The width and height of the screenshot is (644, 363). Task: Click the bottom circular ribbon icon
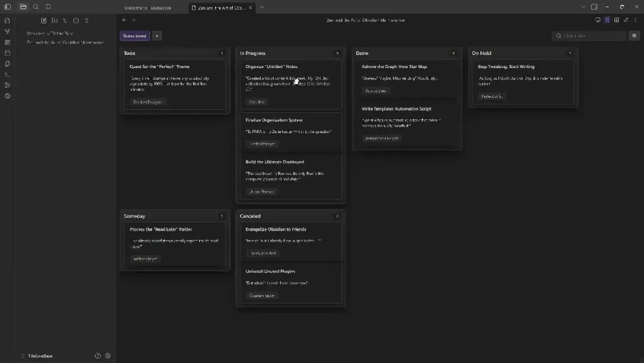[x=7, y=96]
